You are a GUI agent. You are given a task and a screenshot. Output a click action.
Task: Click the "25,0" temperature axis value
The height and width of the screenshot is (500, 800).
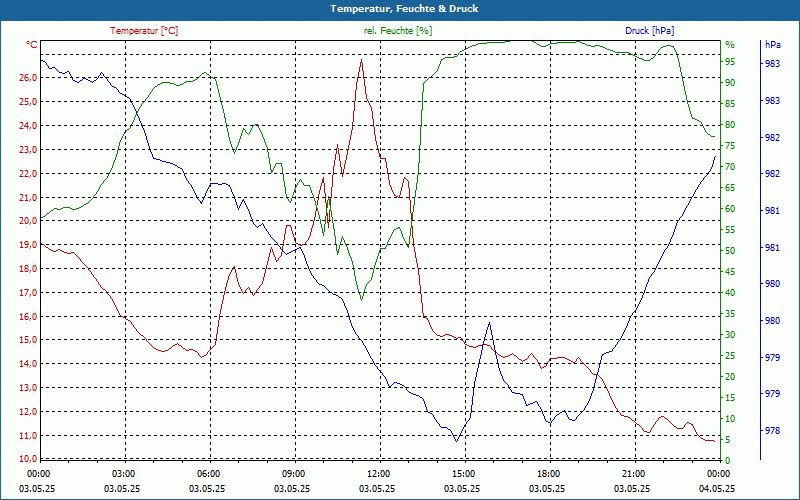coord(28,102)
